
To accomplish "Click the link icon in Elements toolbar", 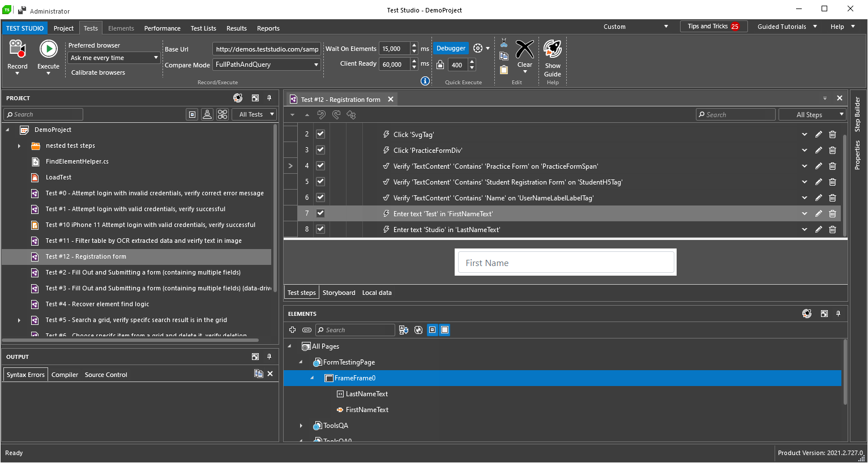I will pos(307,330).
